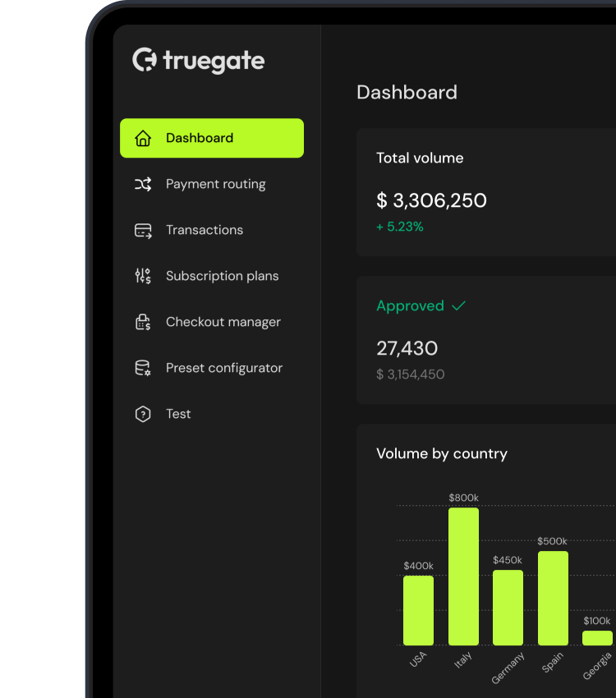Click the USA bar in the chart
616x698 pixels.
418,610
